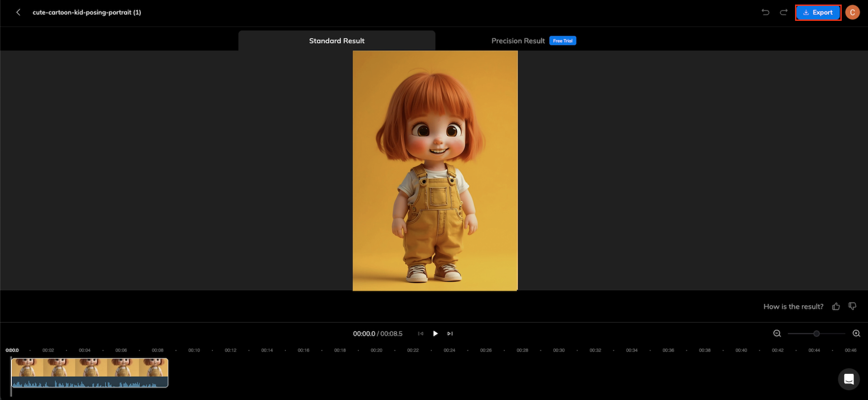This screenshot has height=400, width=868.
Task: Skip to the start of the video
Action: tap(420, 333)
